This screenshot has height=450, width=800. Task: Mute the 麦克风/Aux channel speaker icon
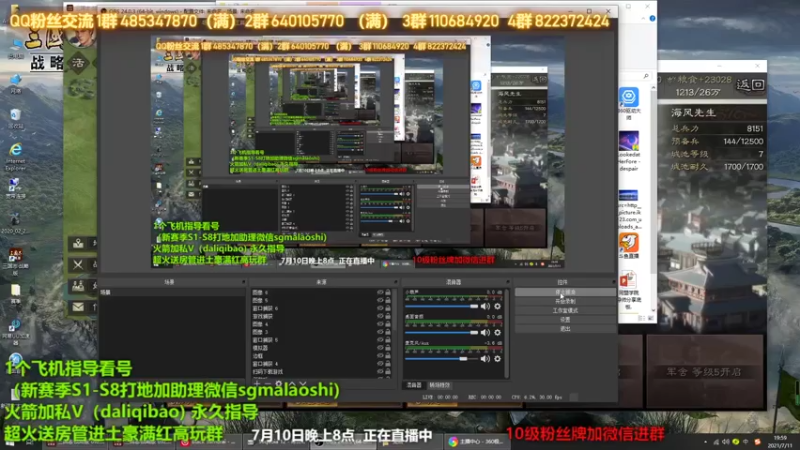(485, 359)
